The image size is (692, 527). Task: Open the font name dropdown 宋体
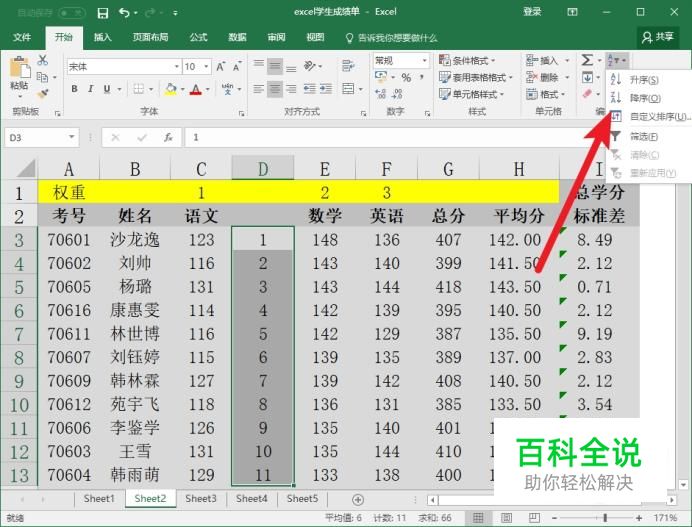click(x=177, y=67)
